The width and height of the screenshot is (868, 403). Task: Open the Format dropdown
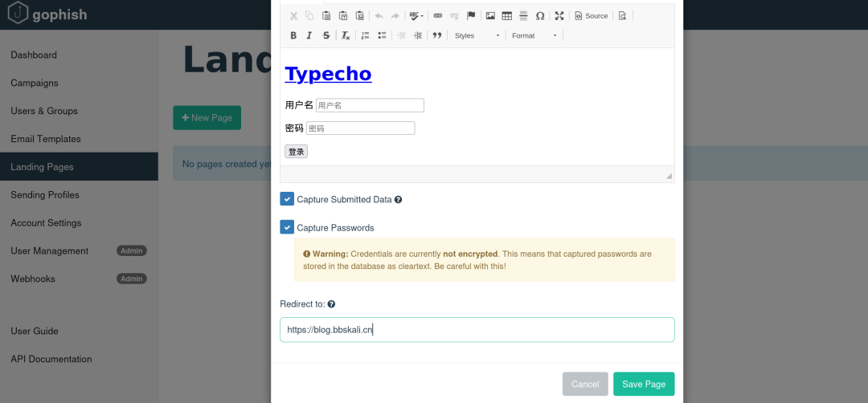click(x=534, y=35)
